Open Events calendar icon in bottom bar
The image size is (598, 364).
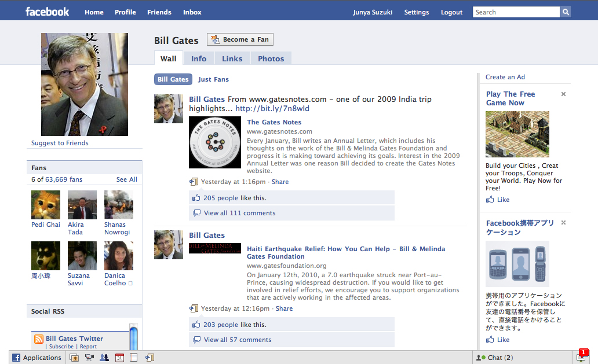click(x=119, y=358)
